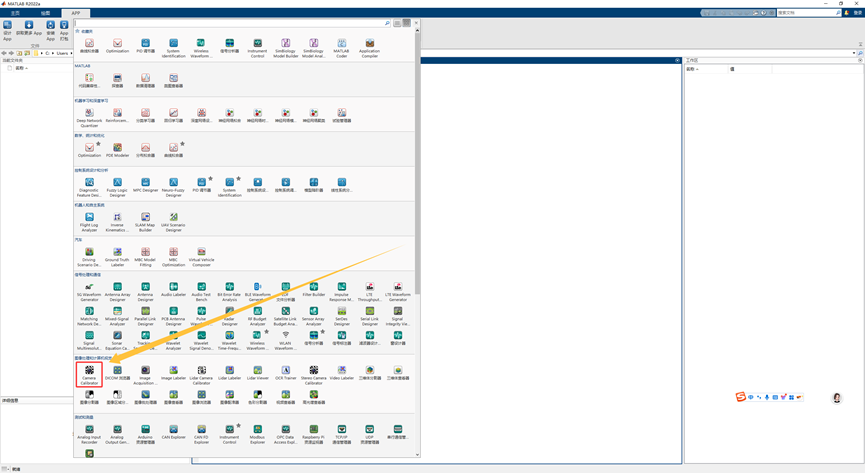Screen dimensions: 865x473
Task: Click the 设计 App toolbar button
Action: 7,31
